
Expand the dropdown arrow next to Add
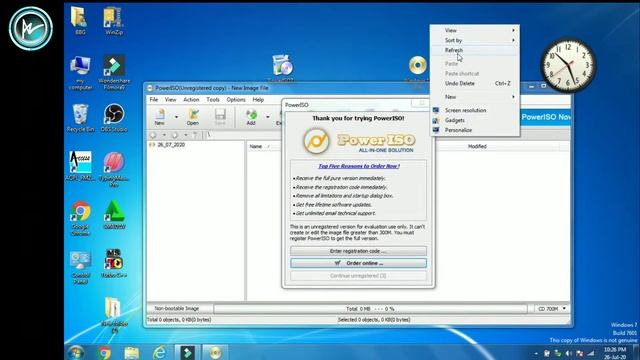pyautogui.click(x=268, y=117)
